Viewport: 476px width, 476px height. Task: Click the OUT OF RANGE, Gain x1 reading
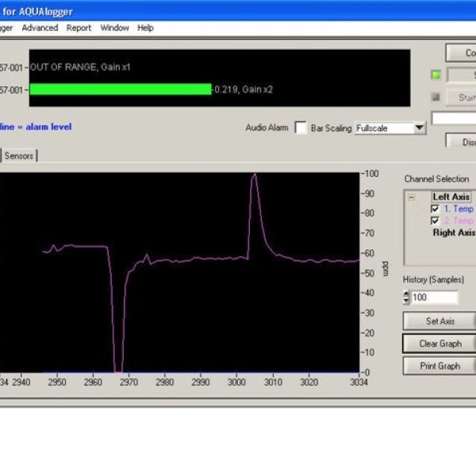(x=80, y=67)
